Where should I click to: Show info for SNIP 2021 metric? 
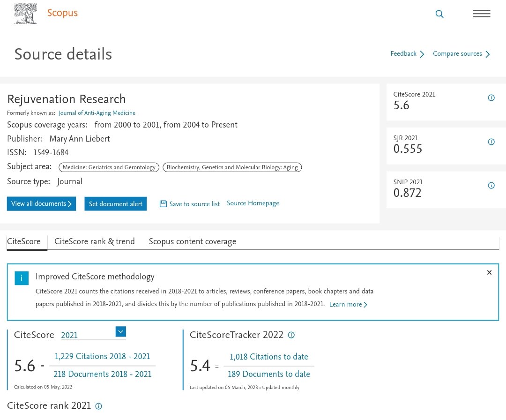point(491,185)
